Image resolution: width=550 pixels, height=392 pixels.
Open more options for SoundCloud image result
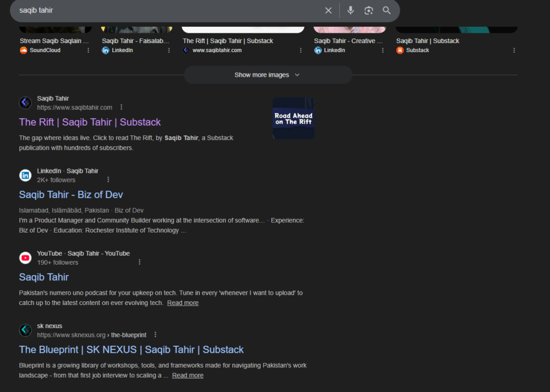click(89, 50)
